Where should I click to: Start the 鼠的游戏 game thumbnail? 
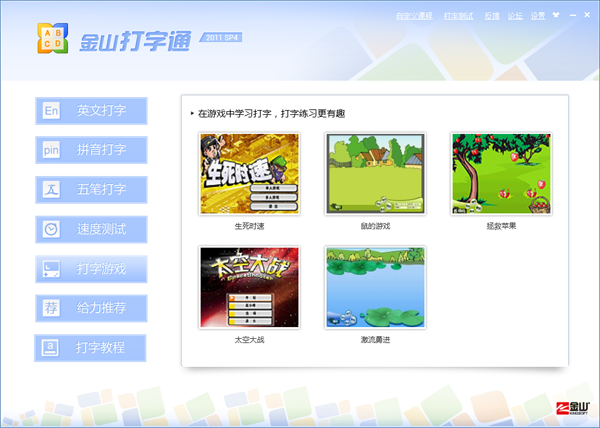[375, 174]
